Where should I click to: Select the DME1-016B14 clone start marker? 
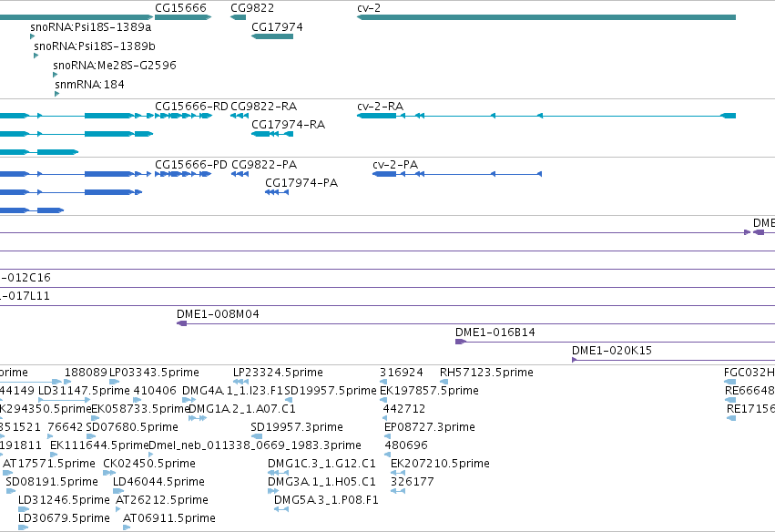[461, 342]
